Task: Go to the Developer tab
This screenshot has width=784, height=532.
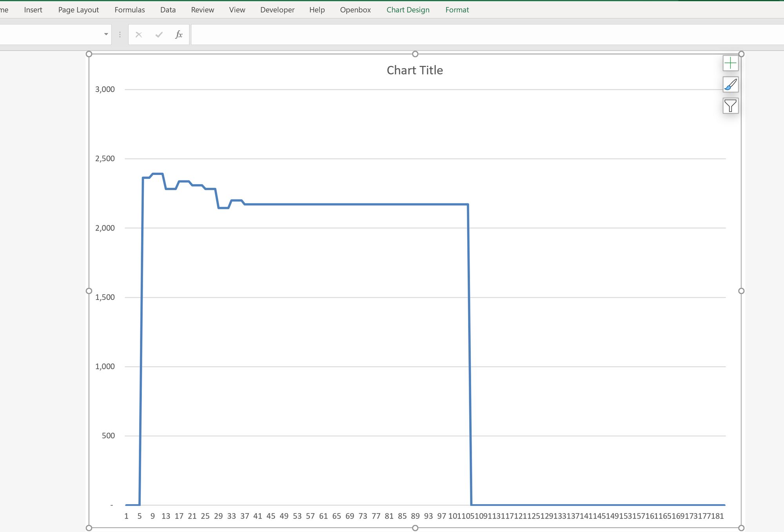Action: pyautogui.click(x=277, y=10)
